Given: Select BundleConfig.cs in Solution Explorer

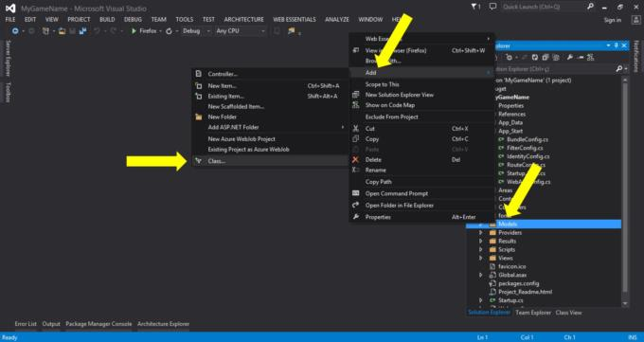Looking at the screenshot, I should point(528,139).
